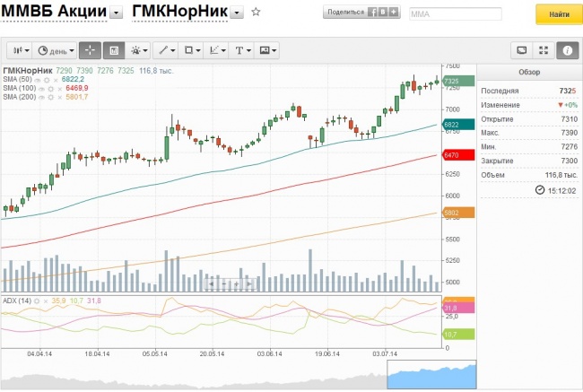Click the SMA (50) indicator name

pos(17,80)
